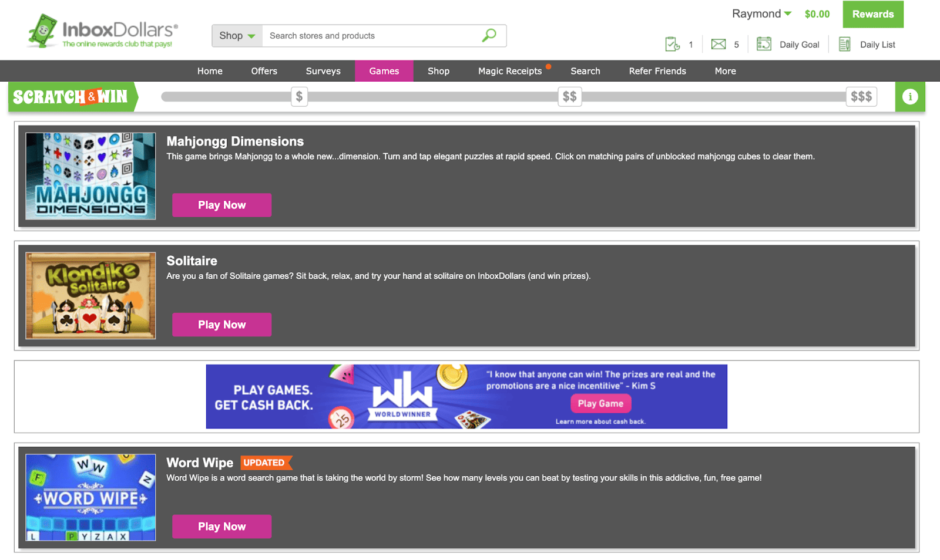This screenshot has width=940, height=560.
Task: Click the InboxDollars logo
Action: tap(102, 32)
